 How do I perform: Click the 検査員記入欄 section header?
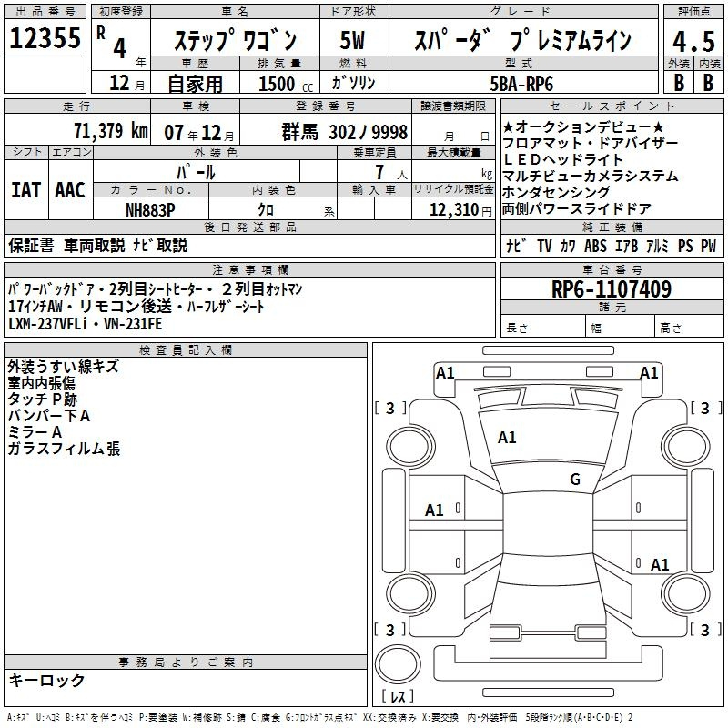pyautogui.click(x=186, y=350)
